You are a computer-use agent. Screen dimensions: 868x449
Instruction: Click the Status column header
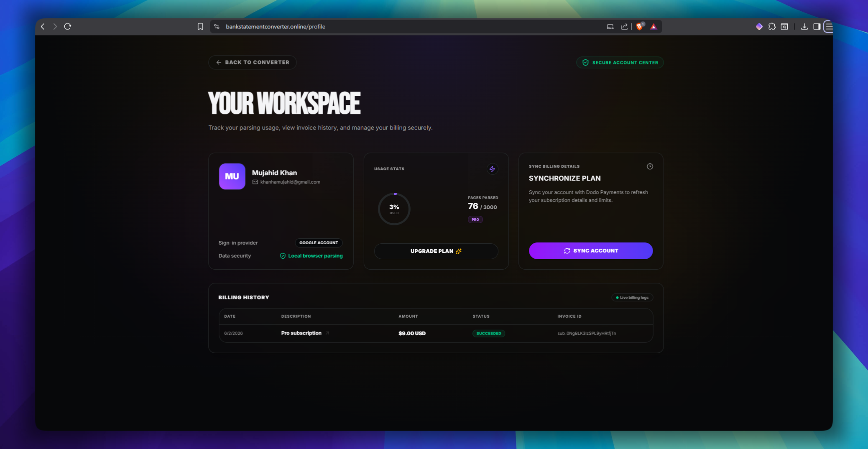click(x=481, y=316)
